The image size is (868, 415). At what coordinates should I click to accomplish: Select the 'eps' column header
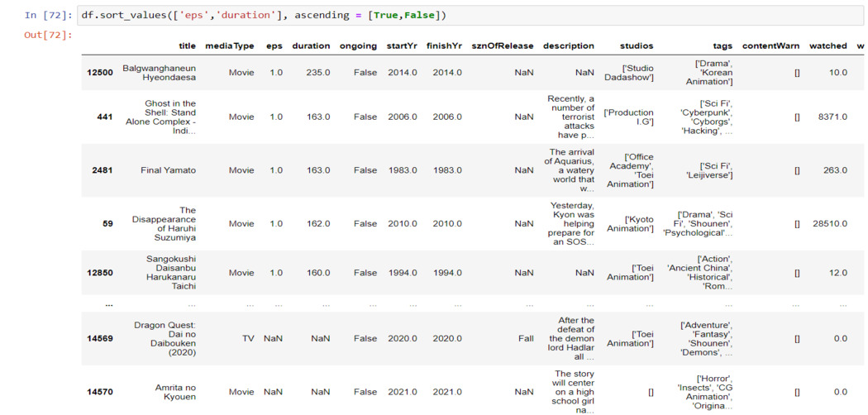[x=274, y=46]
